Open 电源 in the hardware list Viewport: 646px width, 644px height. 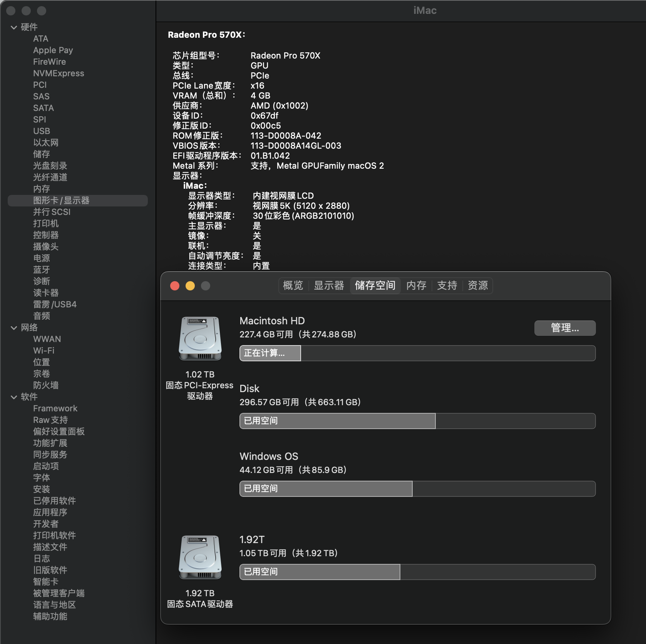(42, 258)
